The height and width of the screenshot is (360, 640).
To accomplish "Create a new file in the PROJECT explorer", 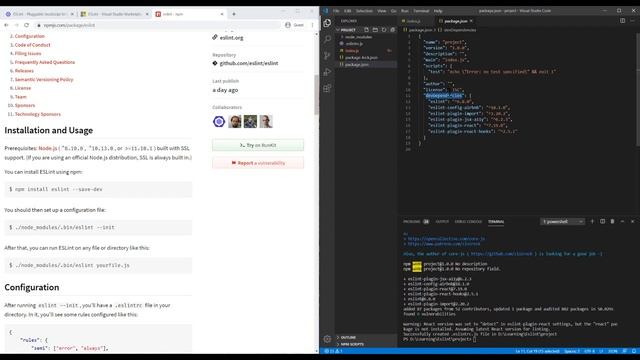I will point(366,30).
